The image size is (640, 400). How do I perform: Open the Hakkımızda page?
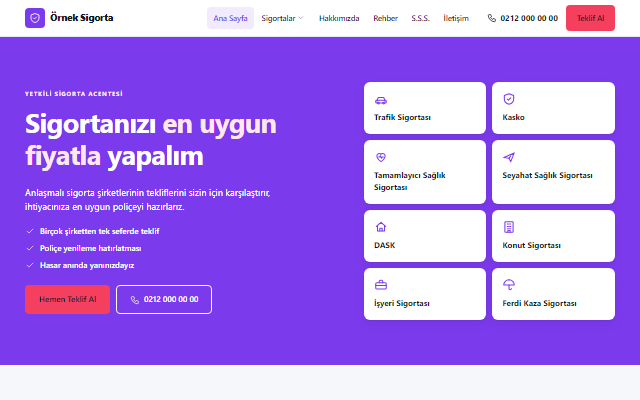[x=339, y=18]
